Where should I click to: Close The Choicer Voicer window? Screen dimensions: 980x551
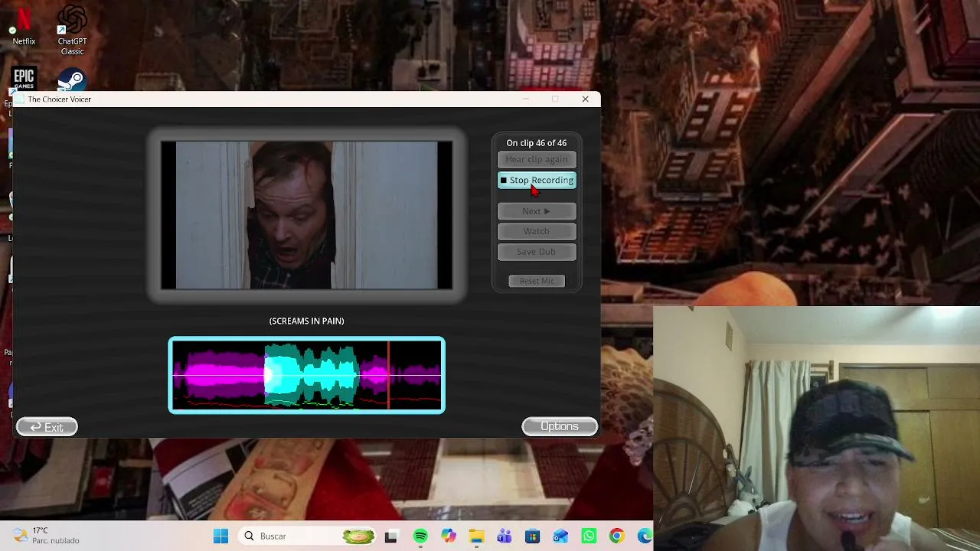pos(585,99)
